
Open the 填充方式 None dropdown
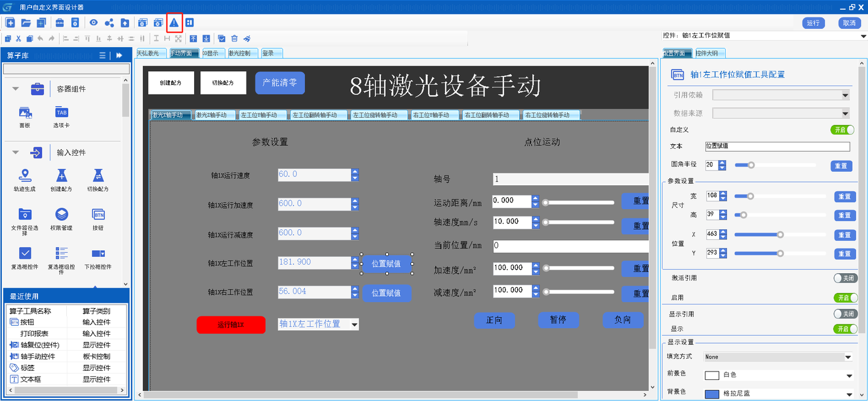[779, 357]
